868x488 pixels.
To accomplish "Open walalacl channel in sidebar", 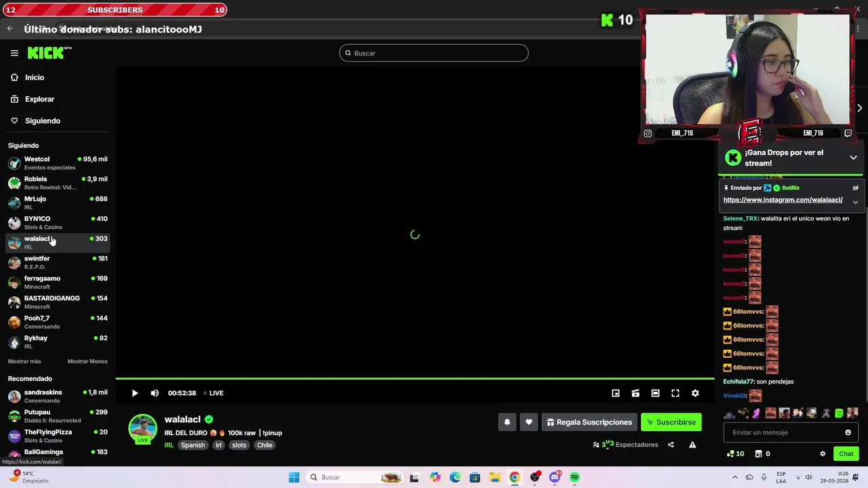I will 58,242.
